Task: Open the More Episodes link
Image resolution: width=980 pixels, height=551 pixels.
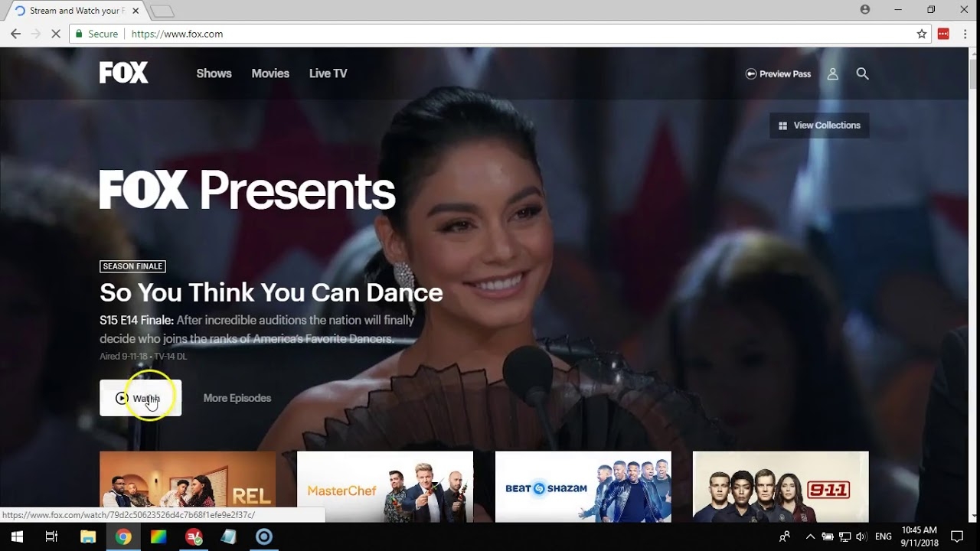Action: [x=237, y=398]
